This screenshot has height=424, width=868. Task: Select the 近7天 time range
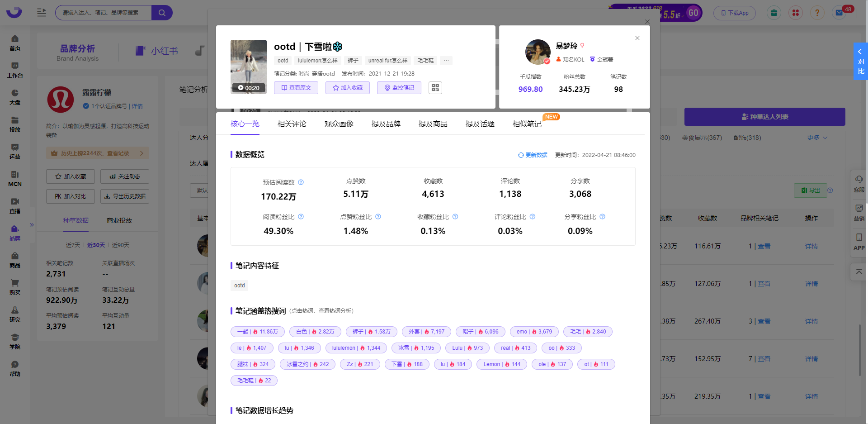[x=73, y=245]
